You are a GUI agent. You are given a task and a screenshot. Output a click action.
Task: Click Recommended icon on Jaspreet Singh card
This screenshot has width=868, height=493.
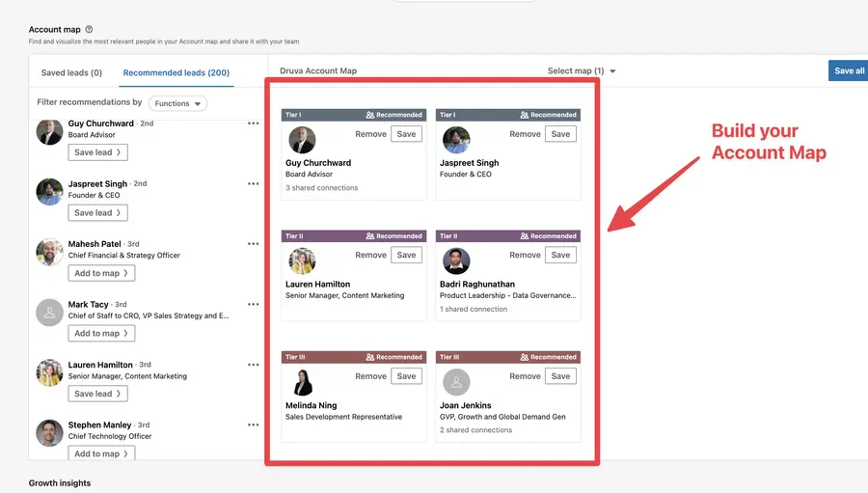click(525, 115)
